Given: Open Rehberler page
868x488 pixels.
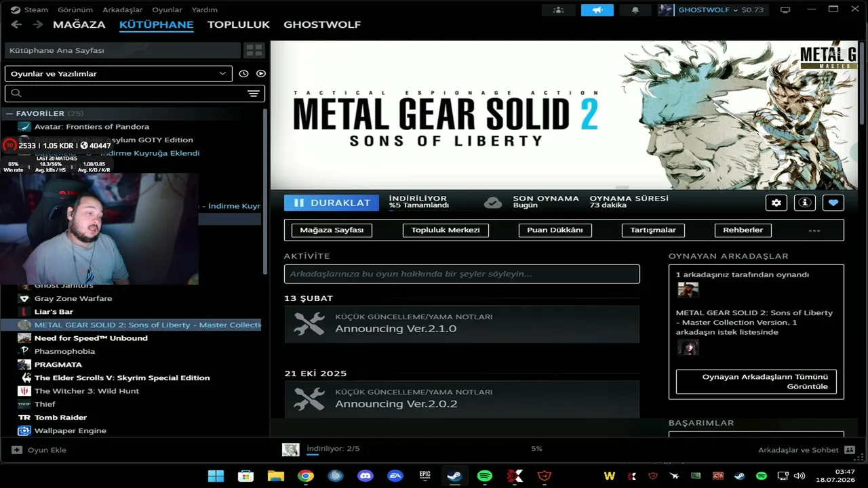Looking at the screenshot, I should click(743, 230).
